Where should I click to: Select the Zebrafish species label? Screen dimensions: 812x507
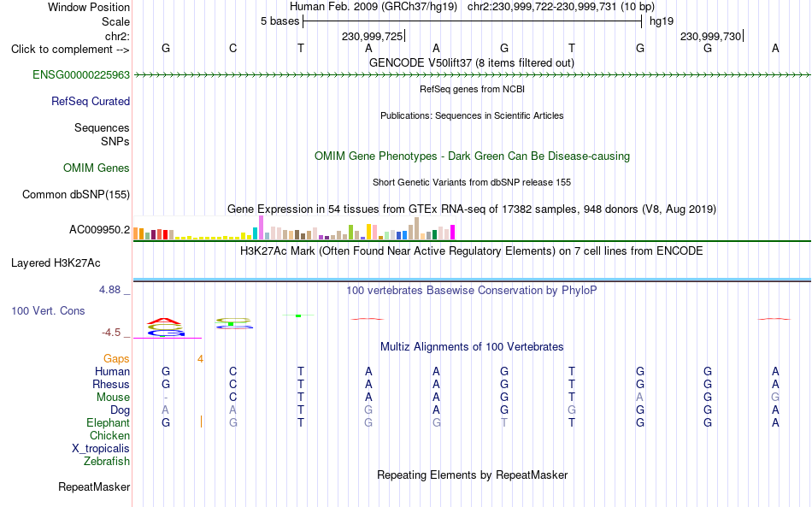[107, 461]
